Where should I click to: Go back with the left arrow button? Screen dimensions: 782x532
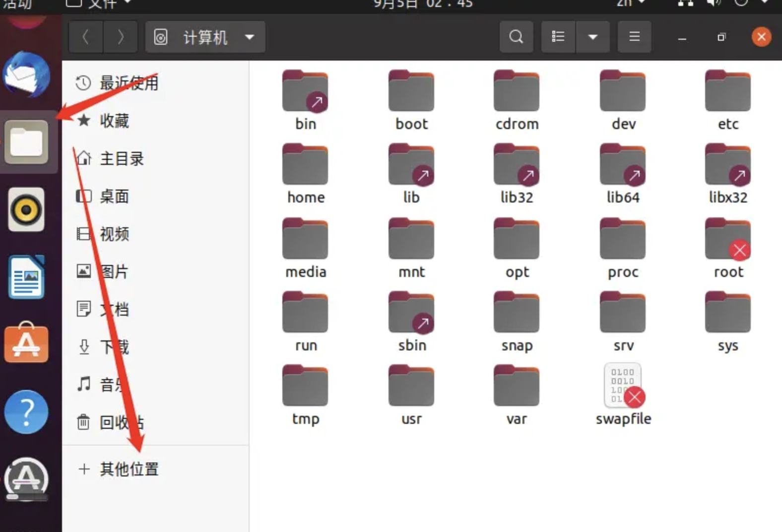point(85,37)
